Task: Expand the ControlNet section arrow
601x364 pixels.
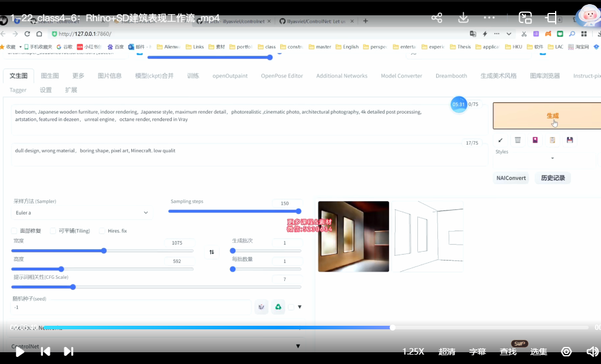Action: point(298,346)
